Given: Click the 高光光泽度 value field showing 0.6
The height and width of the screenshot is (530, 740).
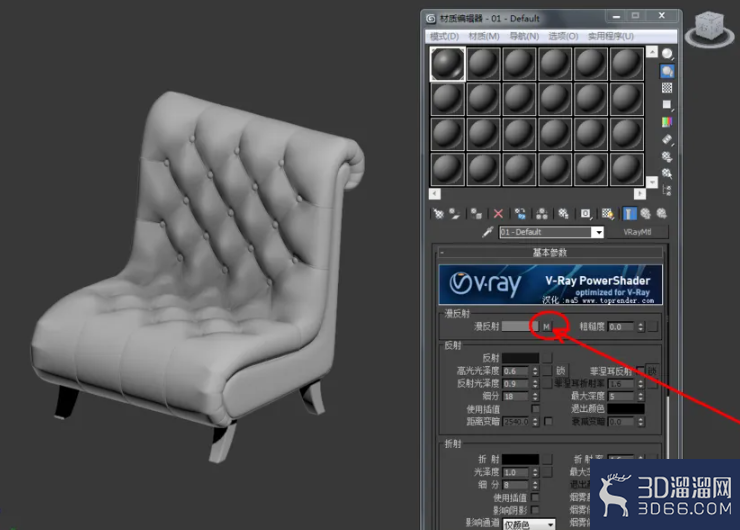Looking at the screenshot, I should [x=516, y=371].
